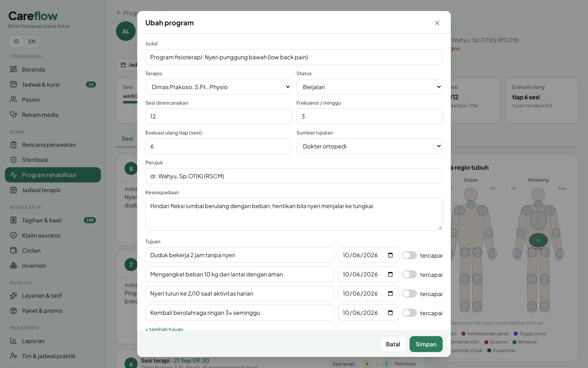Click the tambah tujuan link

[x=164, y=329]
